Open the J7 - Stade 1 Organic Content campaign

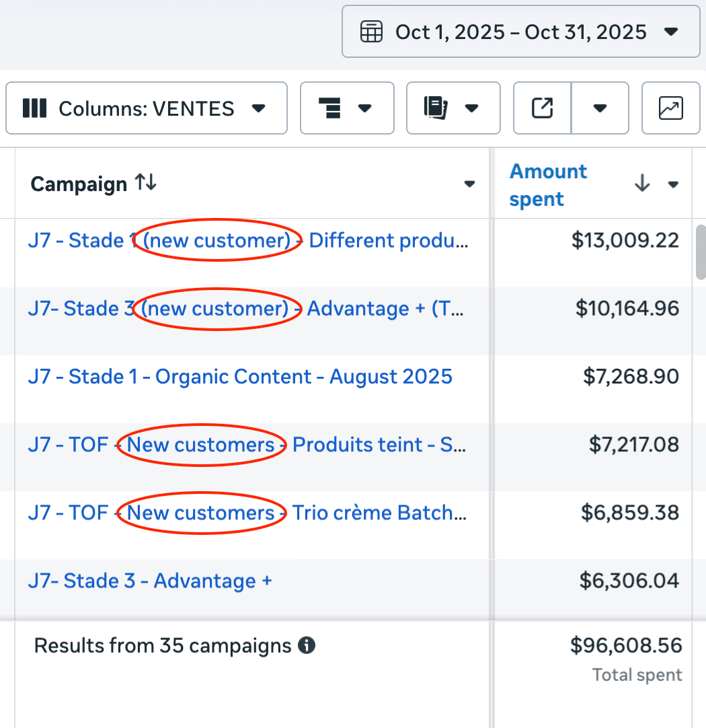240,377
